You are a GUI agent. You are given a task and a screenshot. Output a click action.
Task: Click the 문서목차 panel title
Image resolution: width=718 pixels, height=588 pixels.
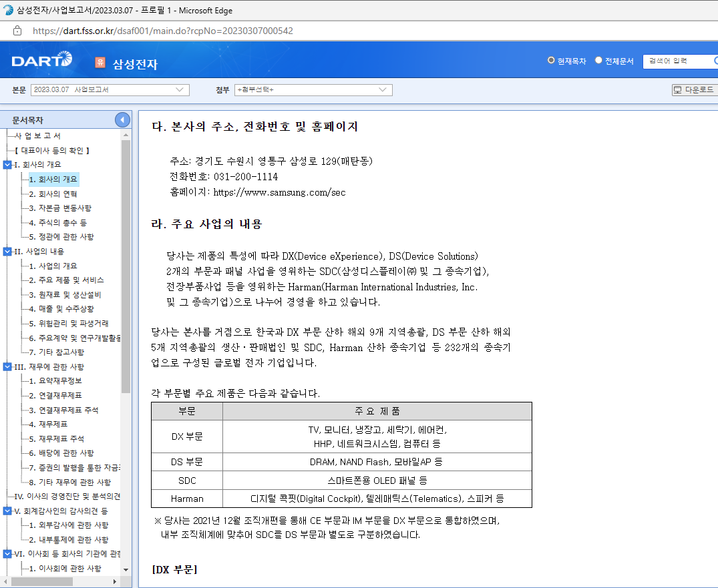click(27, 120)
